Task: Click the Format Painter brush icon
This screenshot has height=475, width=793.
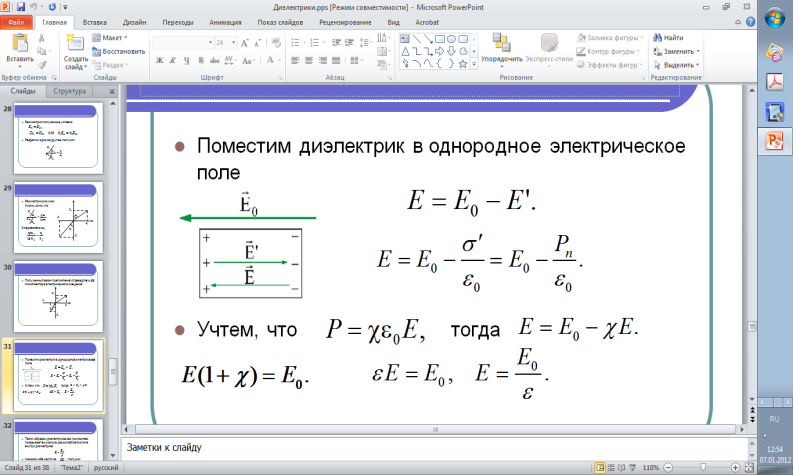Action: point(41,65)
